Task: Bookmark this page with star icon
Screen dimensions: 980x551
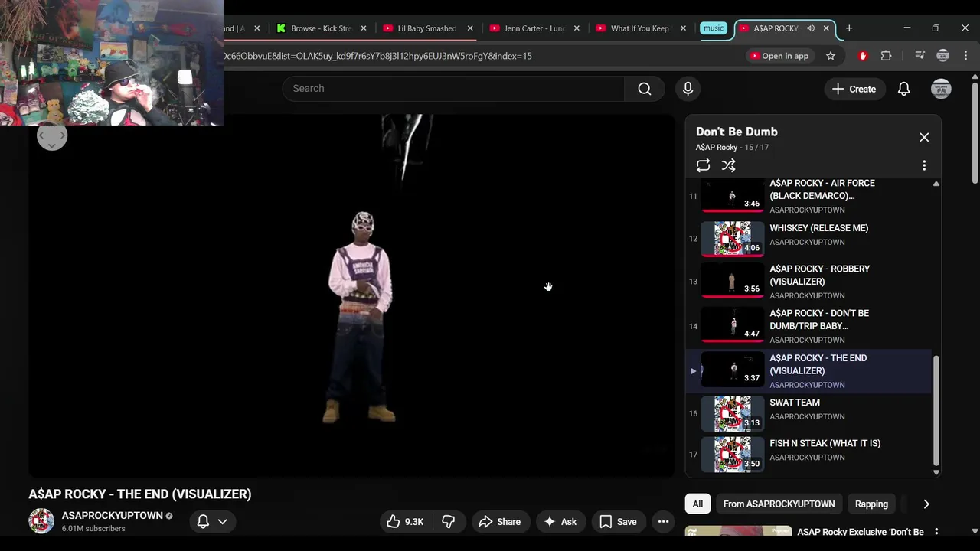Action: pyautogui.click(x=830, y=56)
